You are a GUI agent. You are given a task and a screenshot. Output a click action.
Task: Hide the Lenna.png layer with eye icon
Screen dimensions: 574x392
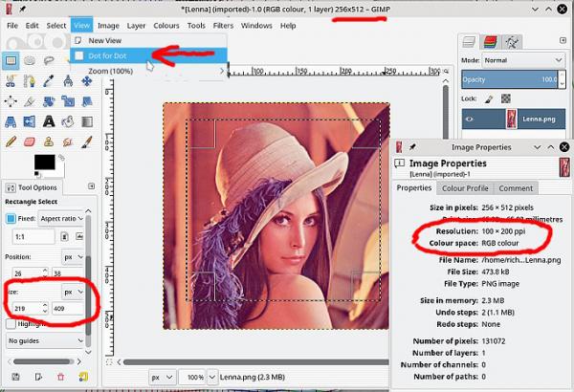click(470, 119)
